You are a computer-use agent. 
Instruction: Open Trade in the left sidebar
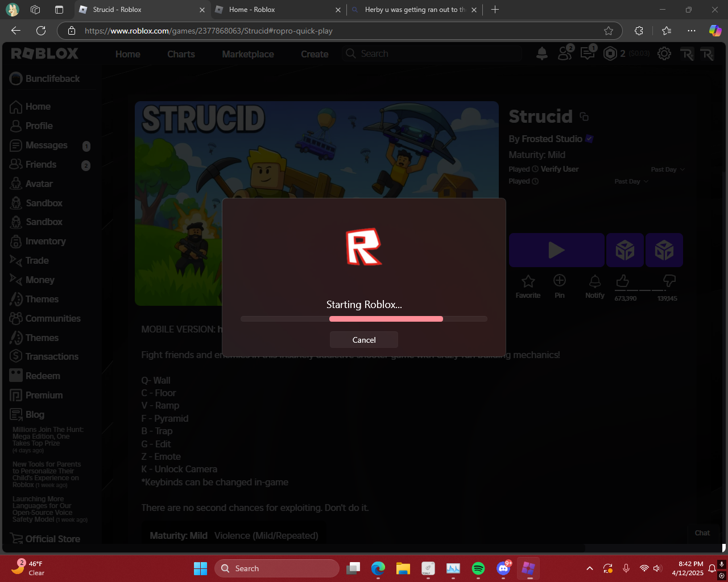(29, 260)
